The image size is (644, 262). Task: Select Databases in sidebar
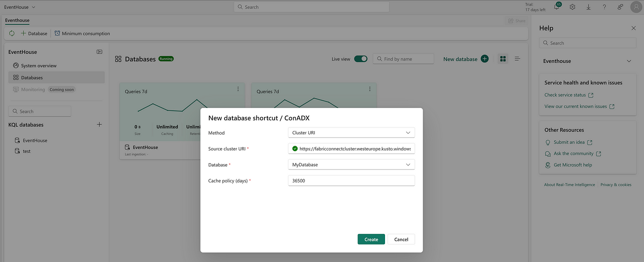[x=57, y=78]
